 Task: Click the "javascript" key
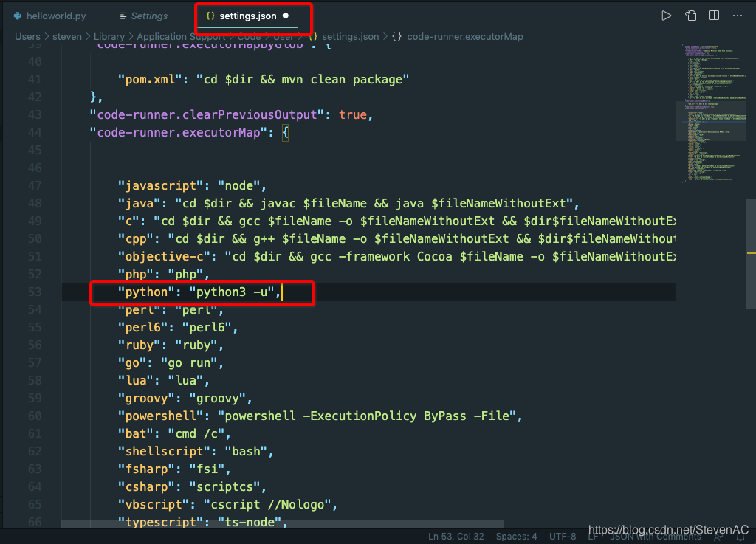click(x=160, y=185)
